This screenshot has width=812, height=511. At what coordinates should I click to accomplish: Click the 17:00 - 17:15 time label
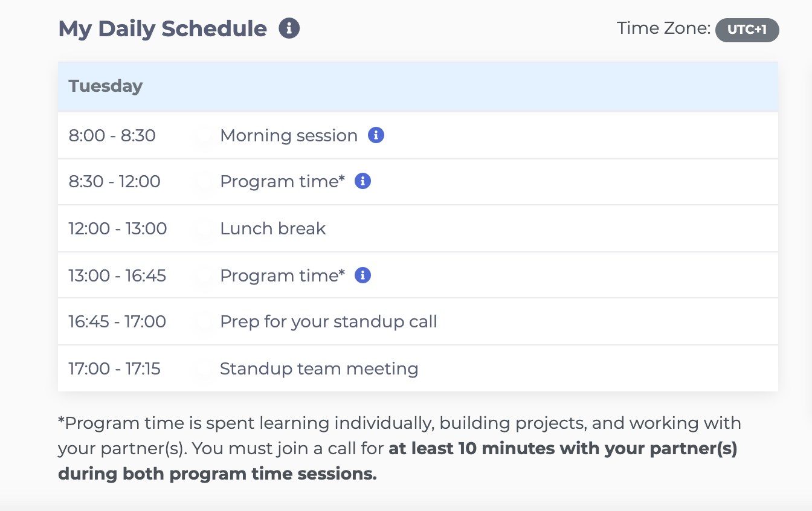[115, 368]
